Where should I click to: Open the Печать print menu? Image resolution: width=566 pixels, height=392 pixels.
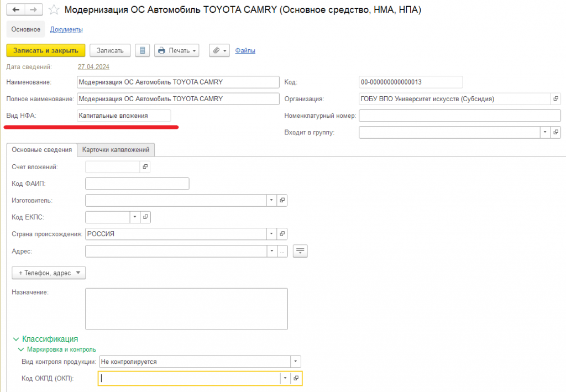click(177, 50)
